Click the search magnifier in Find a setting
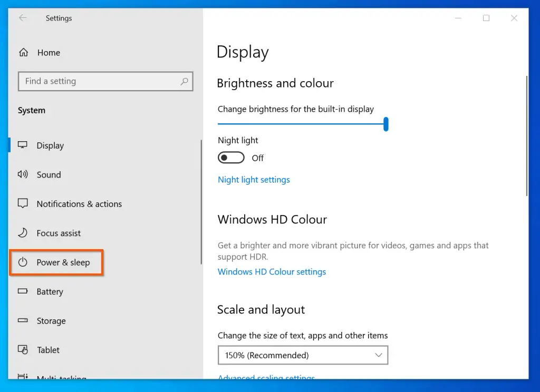540x392 pixels. (x=184, y=81)
